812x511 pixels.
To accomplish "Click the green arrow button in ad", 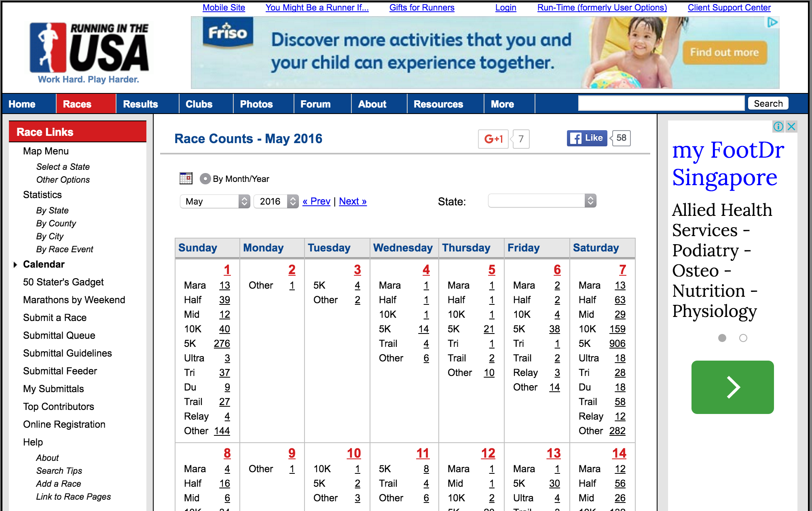I will (732, 387).
